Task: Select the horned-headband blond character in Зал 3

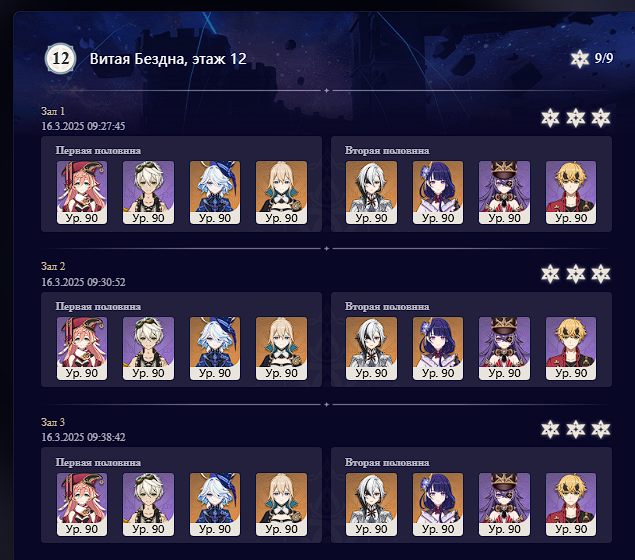Action: pyautogui.click(x=571, y=504)
